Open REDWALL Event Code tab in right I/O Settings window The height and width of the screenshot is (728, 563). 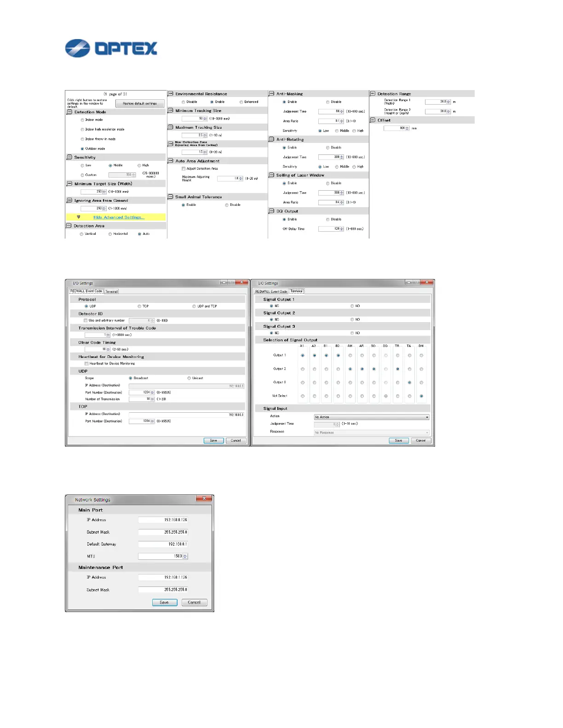(x=271, y=291)
